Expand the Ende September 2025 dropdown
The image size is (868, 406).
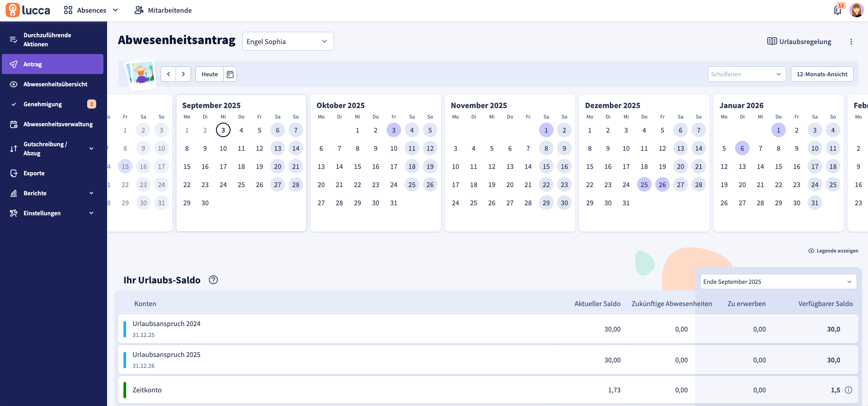tap(778, 282)
